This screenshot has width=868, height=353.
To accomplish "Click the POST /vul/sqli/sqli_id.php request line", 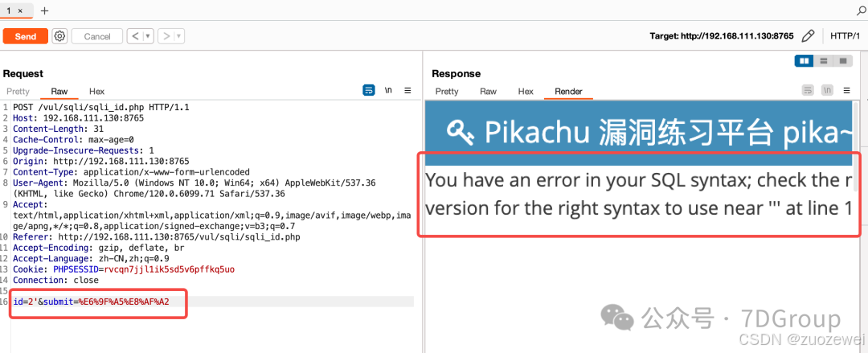I will tap(101, 108).
